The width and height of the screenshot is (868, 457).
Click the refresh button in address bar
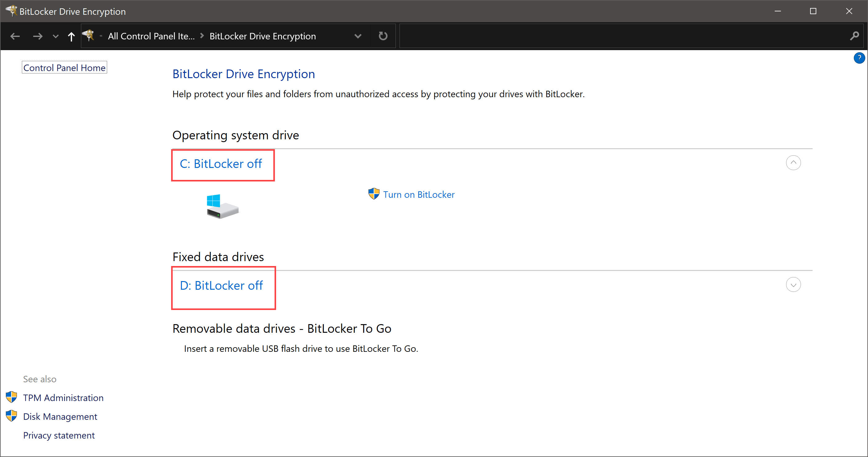(x=383, y=36)
